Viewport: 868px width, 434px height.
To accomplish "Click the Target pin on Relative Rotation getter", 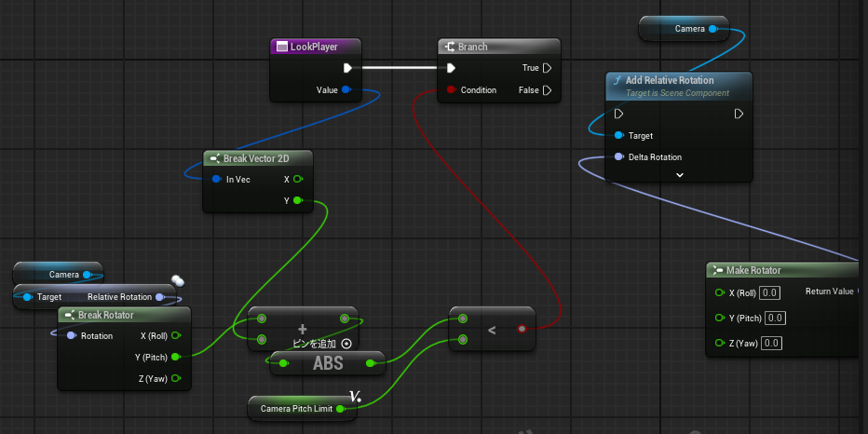I will pos(27,297).
